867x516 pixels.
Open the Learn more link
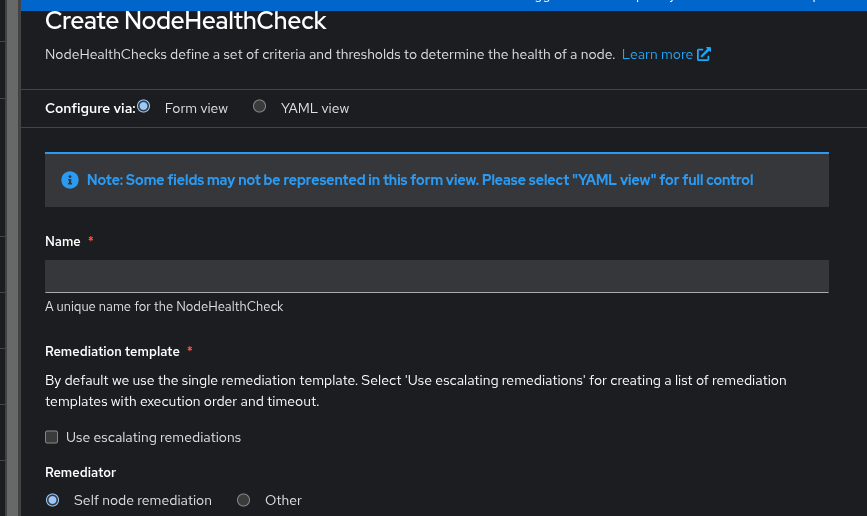coord(657,55)
